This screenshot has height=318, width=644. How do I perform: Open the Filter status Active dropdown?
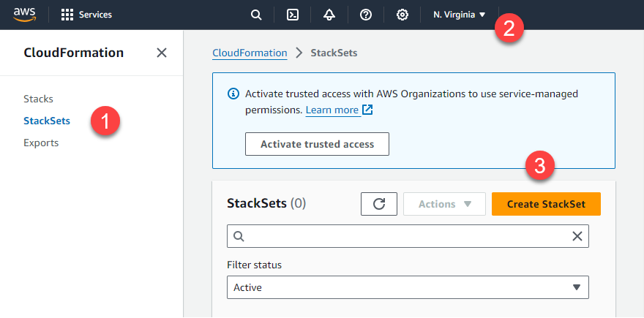(408, 287)
